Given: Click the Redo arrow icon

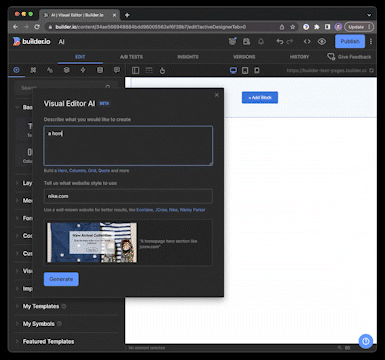Looking at the screenshot, I should click(x=290, y=41).
